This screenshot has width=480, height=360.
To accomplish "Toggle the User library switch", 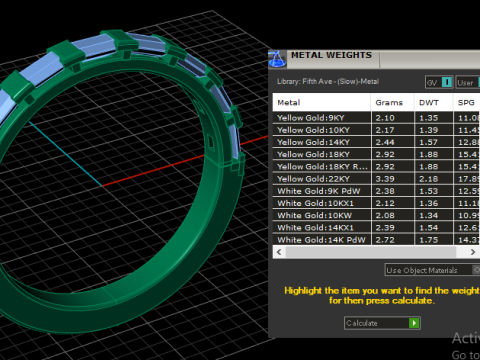I will (x=468, y=82).
